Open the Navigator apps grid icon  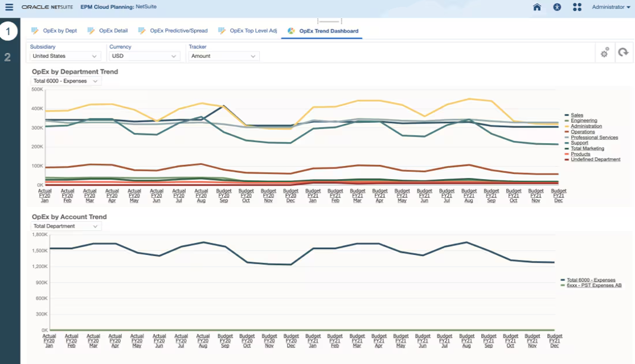[577, 7]
